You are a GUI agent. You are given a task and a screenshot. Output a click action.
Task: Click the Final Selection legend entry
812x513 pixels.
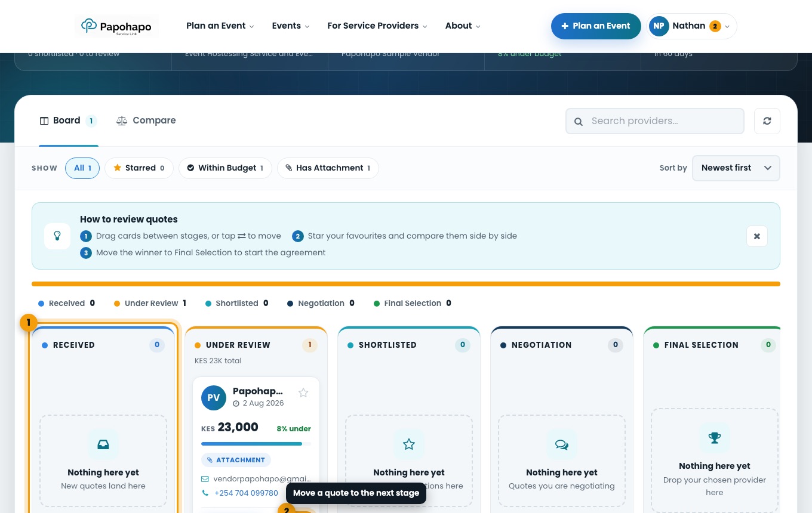[x=413, y=303]
